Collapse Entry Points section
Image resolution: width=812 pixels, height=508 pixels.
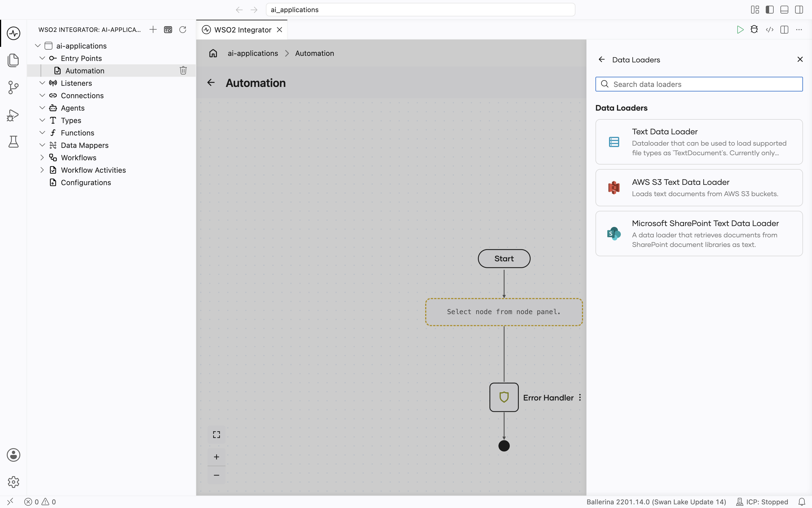(x=42, y=58)
